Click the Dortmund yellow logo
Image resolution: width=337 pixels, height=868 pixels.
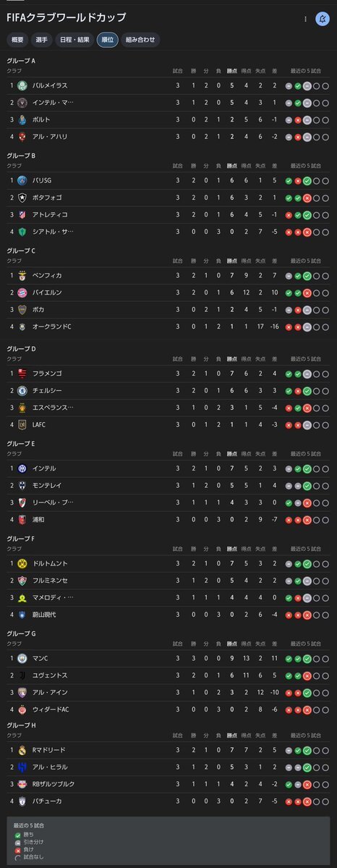(x=22, y=563)
